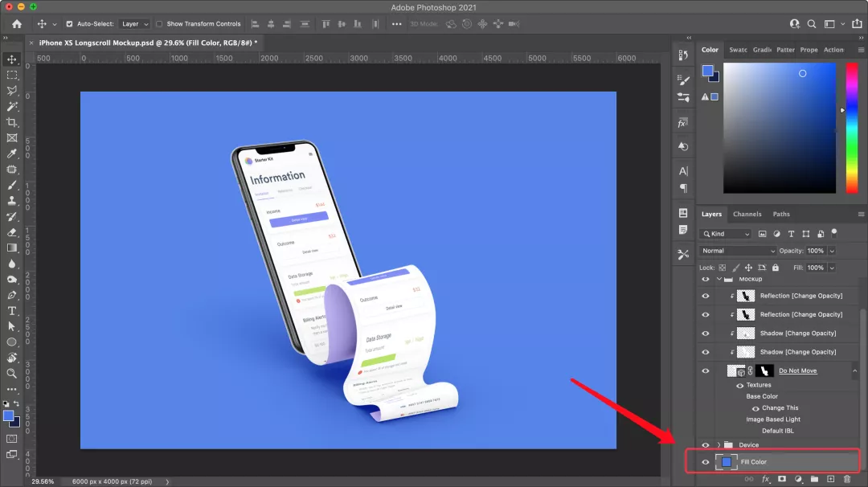Create a new layer with plus icon
Image resolution: width=868 pixels, height=487 pixels.
(830, 479)
